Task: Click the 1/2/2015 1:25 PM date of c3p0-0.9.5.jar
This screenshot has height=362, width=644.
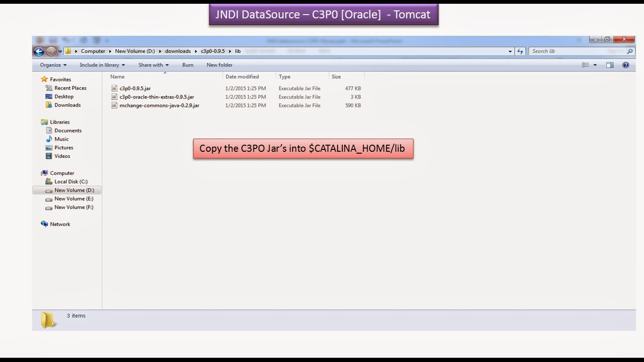Action: [246, 88]
